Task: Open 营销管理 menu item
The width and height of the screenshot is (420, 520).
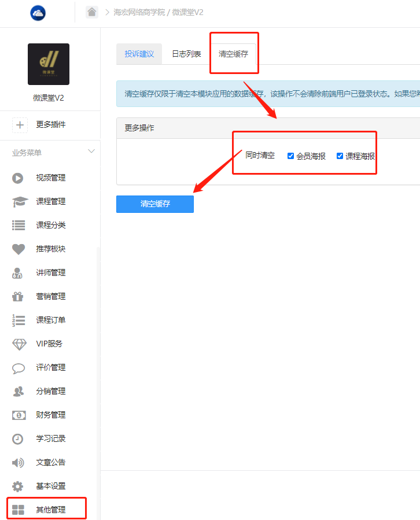Action: [x=51, y=296]
